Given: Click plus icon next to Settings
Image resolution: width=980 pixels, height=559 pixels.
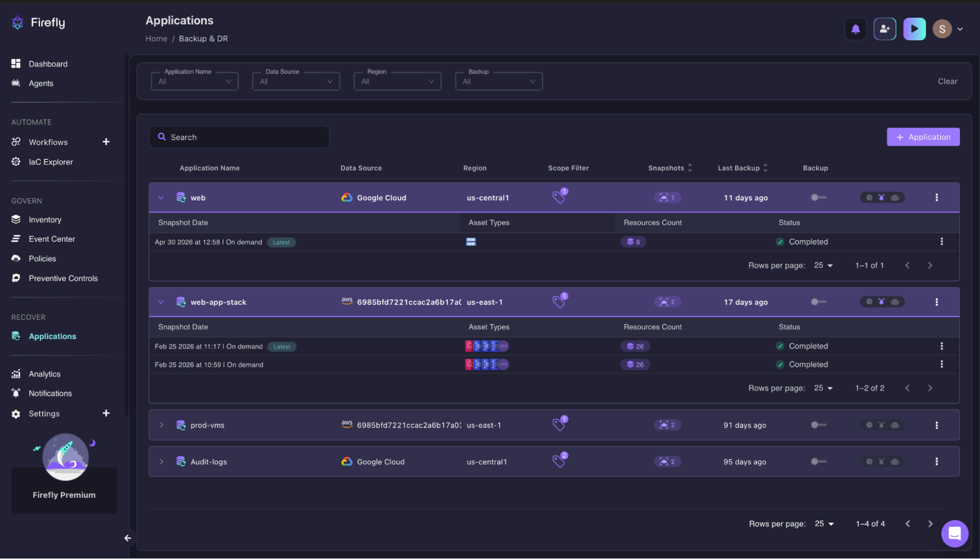Looking at the screenshot, I should point(106,413).
